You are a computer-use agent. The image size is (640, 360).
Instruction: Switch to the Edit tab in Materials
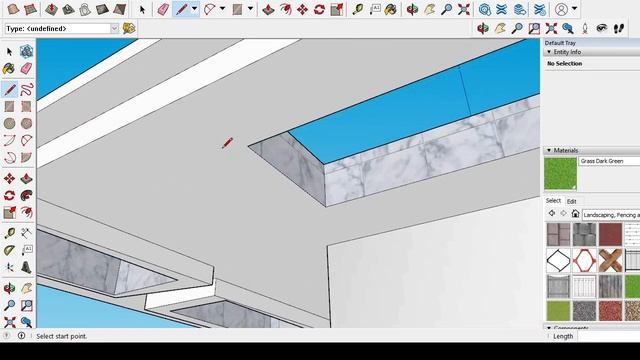click(572, 201)
